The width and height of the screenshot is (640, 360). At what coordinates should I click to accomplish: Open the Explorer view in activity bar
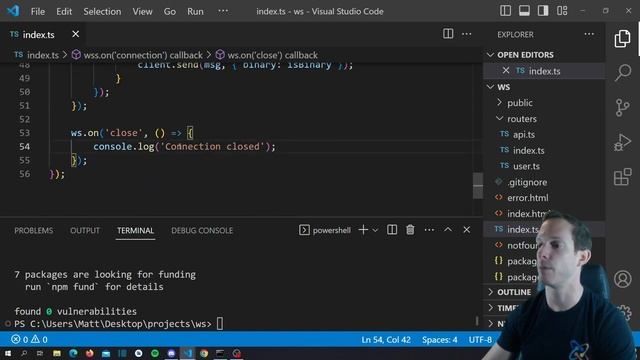622,39
